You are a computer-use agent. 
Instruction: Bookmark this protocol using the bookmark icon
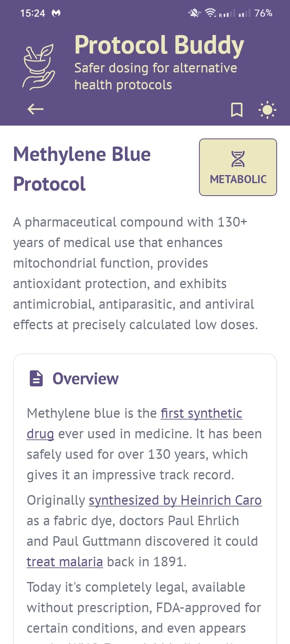tap(237, 109)
